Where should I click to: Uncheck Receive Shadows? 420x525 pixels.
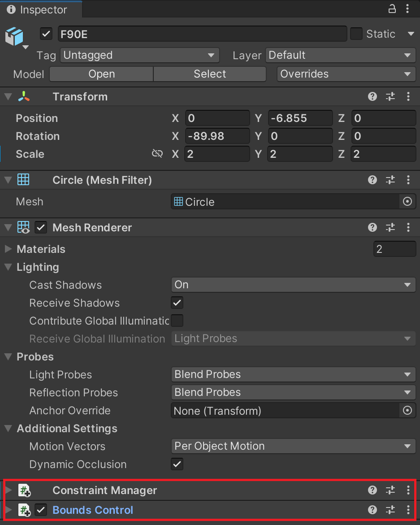coord(177,303)
